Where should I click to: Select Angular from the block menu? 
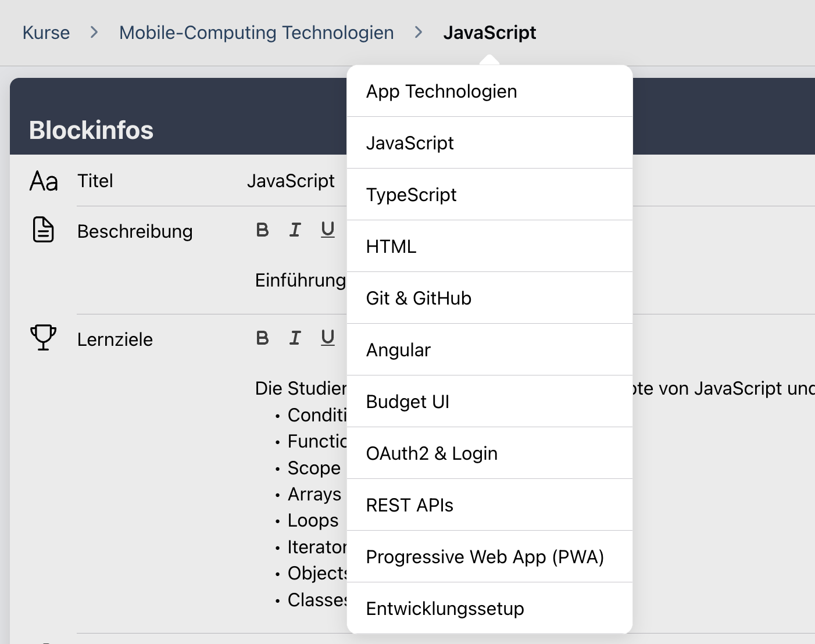point(489,350)
